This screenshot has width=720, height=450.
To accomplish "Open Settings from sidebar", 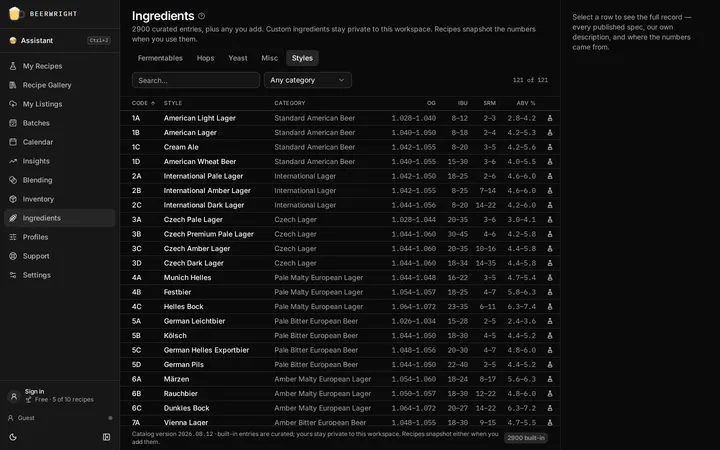I will (x=60, y=275).
